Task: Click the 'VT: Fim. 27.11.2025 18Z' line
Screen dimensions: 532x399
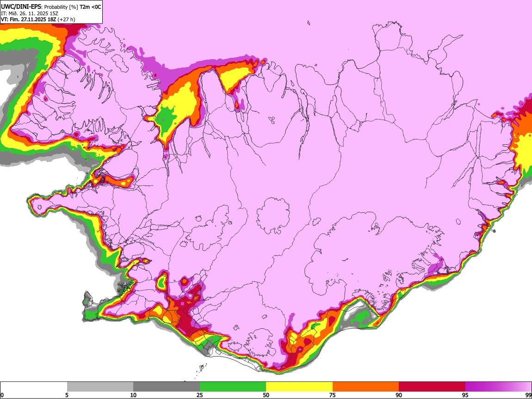Action: 28,19
